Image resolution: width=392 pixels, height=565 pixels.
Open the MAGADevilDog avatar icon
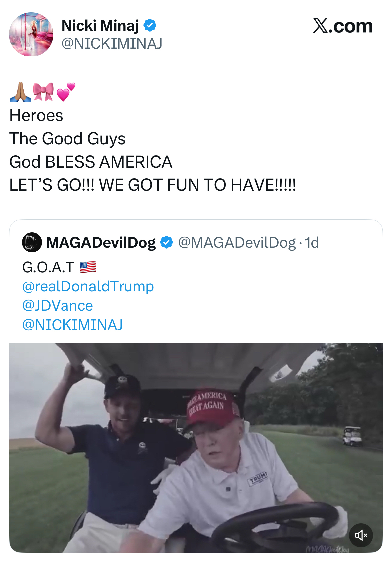[32, 242]
